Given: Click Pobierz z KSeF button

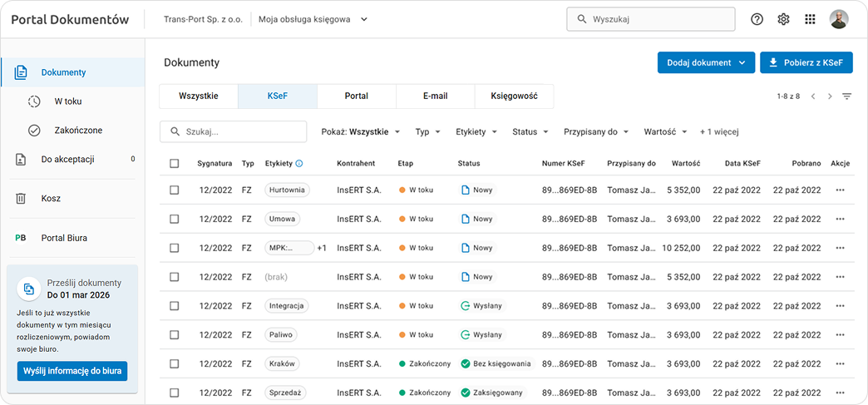Looking at the screenshot, I should pyautogui.click(x=806, y=63).
